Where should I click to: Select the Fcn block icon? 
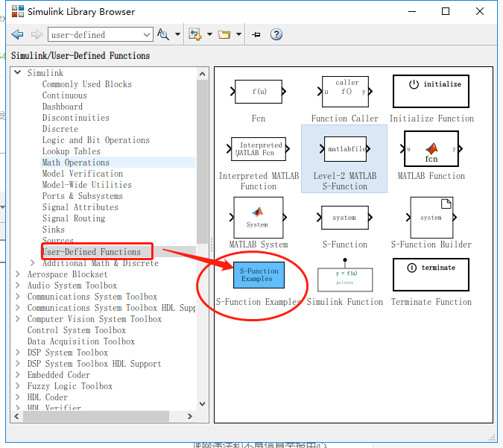click(259, 92)
